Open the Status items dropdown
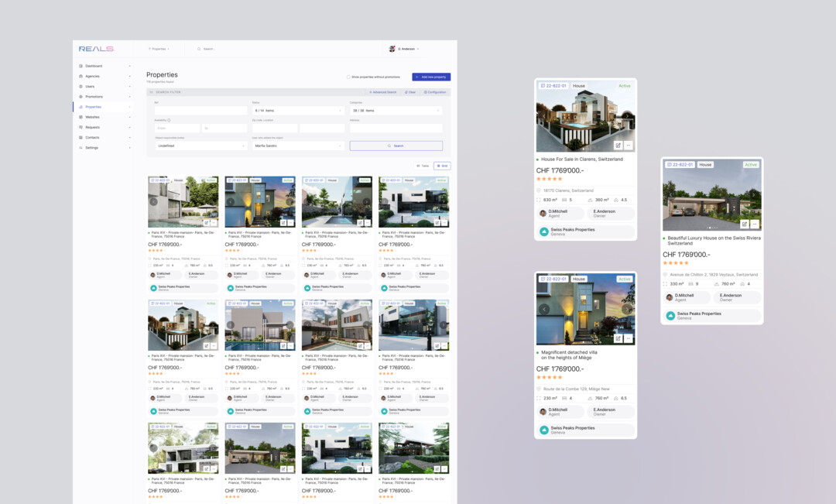836x504 pixels. [298, 111]
